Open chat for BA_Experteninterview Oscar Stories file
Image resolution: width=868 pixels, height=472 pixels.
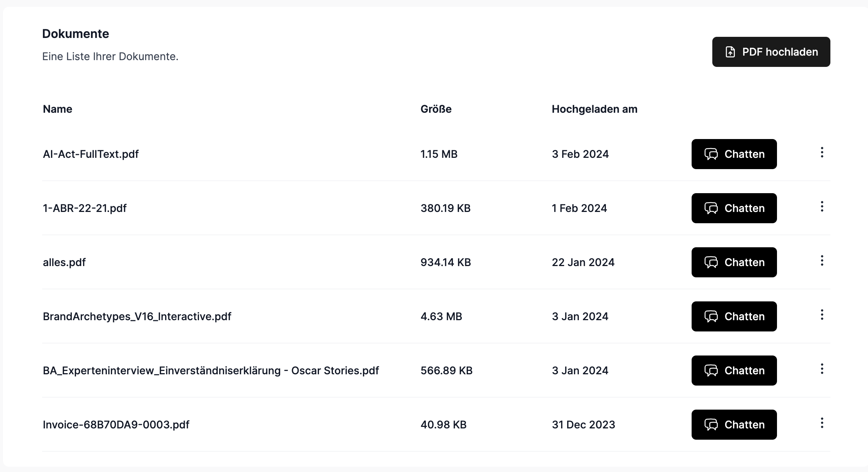tap(734, 371)
